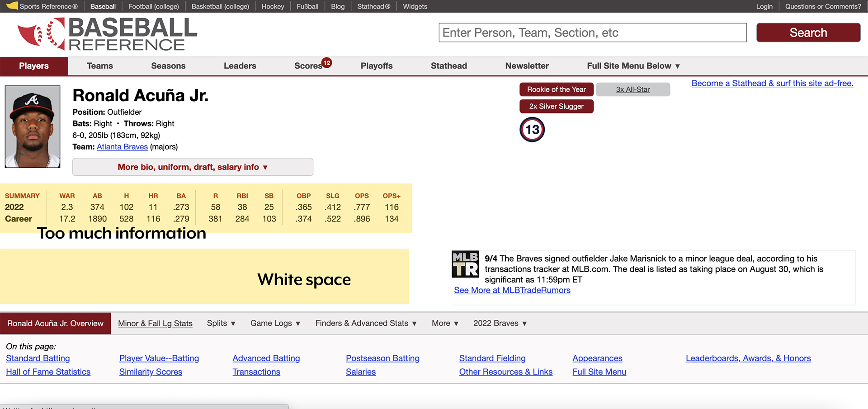868x409 pixels.
Task: Open Other Resources & Links
Action: click(506, 372)
